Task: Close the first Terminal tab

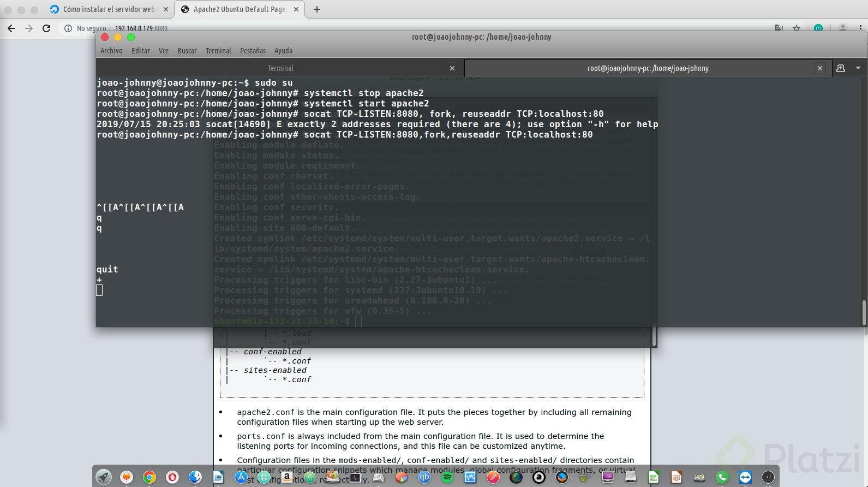Action: pos(452,68)
